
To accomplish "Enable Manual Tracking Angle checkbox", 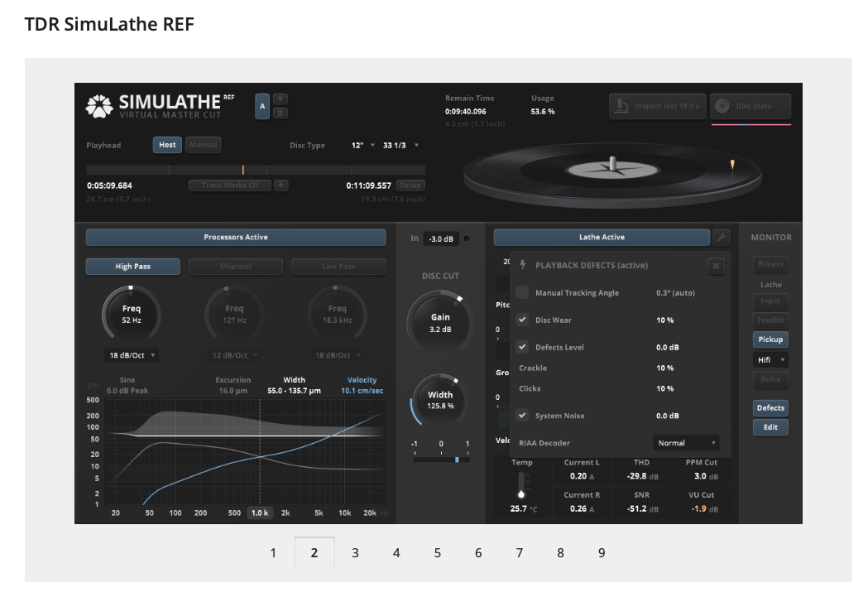I will pos(522,292).
